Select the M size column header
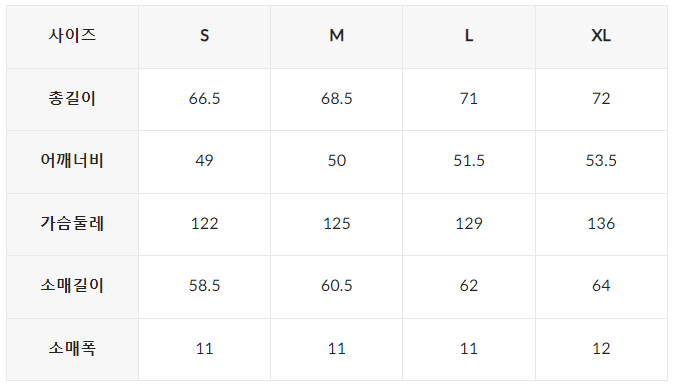 tap(336, 36)
